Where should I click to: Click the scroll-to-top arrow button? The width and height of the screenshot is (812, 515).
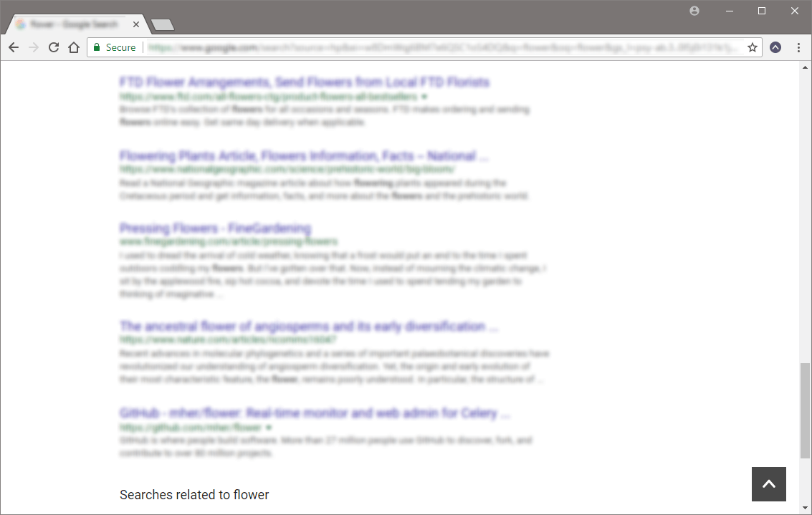pyautogui.click(x=769, y=484)
